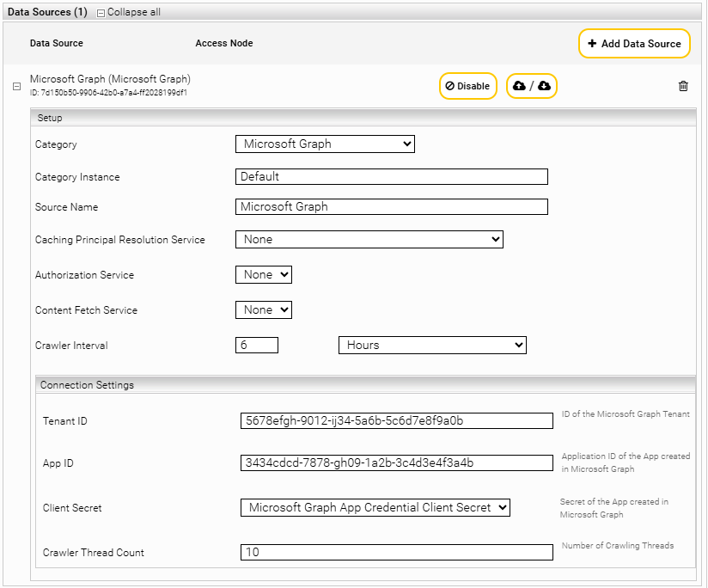This screenshot has width=708, height=588.
Task: Disable the Microsoft Graph data source
Action: coord(467,86)
